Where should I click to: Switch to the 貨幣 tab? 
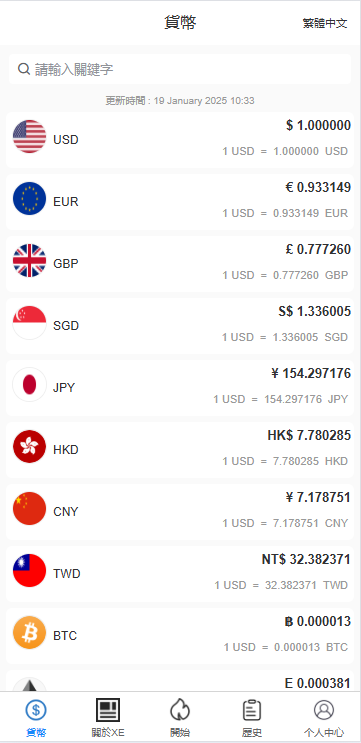point(36,718)
